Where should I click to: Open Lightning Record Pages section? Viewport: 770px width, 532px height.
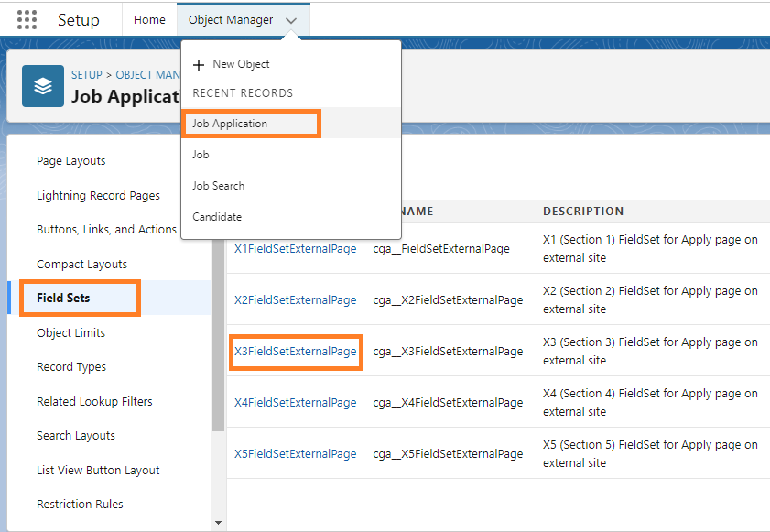click(x=98, y=195)
